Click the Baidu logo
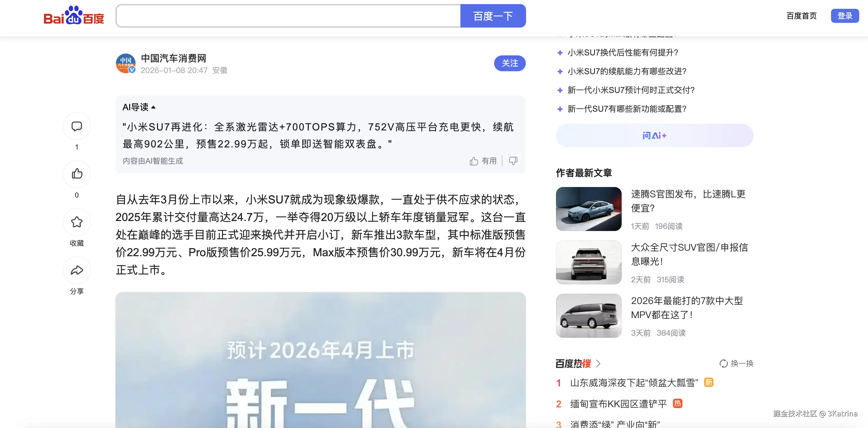 [74, 16]
